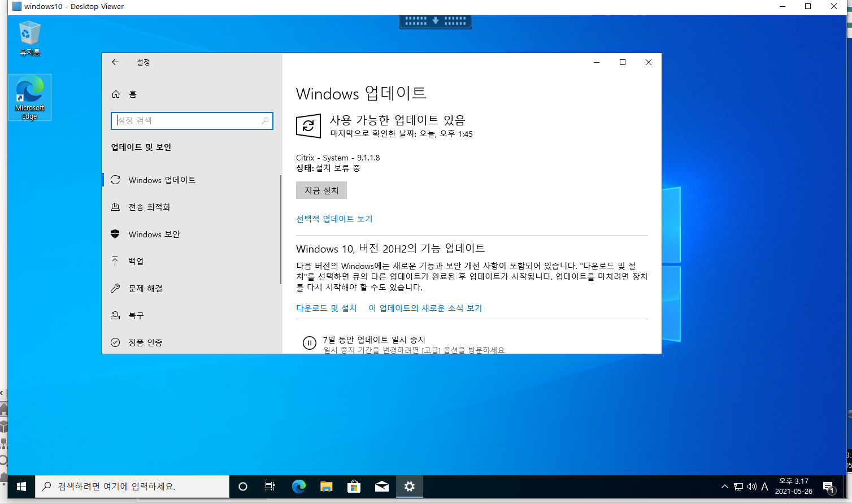This screenshot has width=852, height=504.
Task: Click the pause icon beside update pause option
Action: tap(309, 343)
